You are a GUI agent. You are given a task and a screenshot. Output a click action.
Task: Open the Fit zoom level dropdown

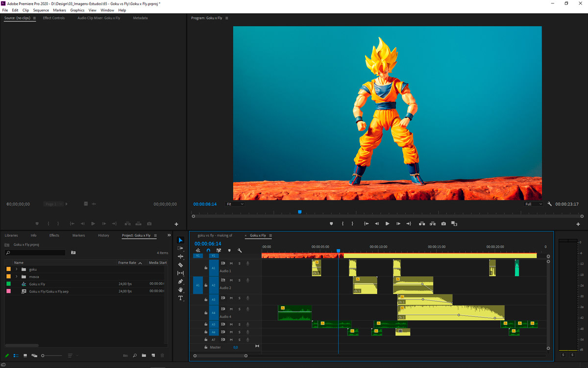235,204
